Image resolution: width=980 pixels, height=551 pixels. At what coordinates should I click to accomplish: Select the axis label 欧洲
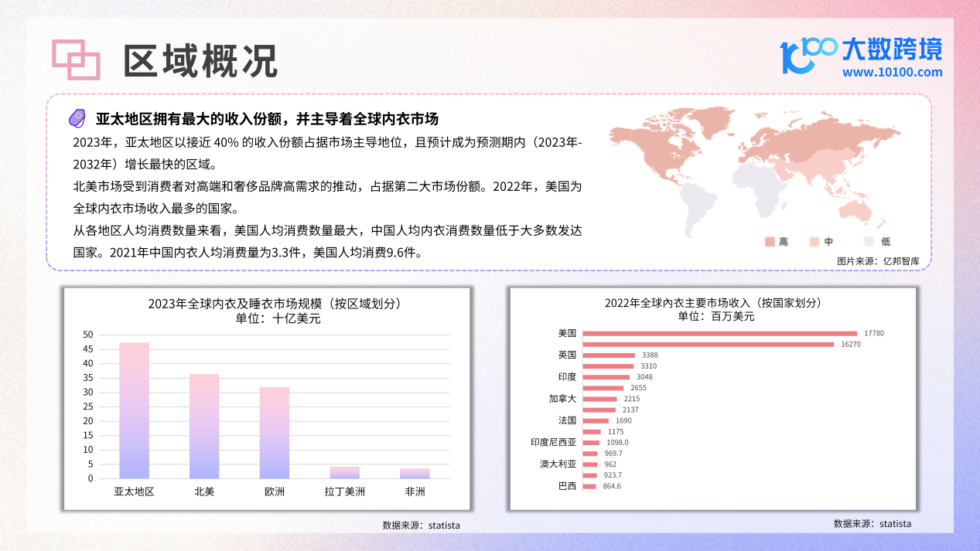coord(275,491)
